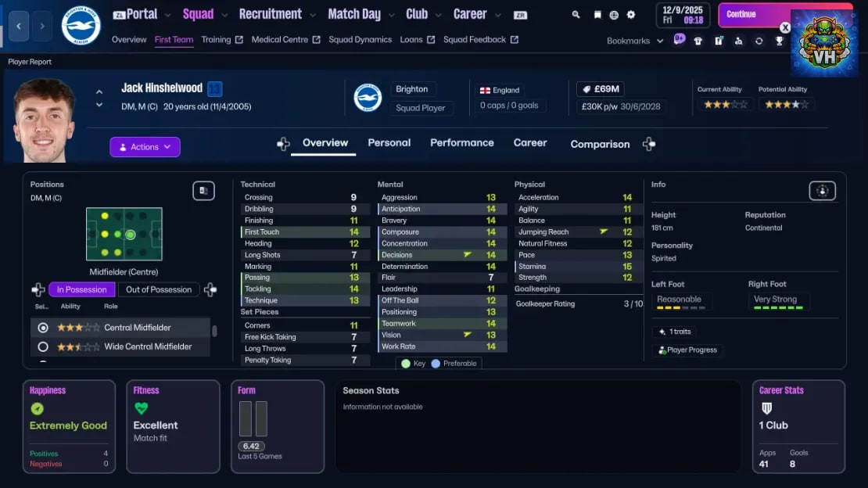Open the Player Progress button
868x488 pixels.
coord(687,350)
